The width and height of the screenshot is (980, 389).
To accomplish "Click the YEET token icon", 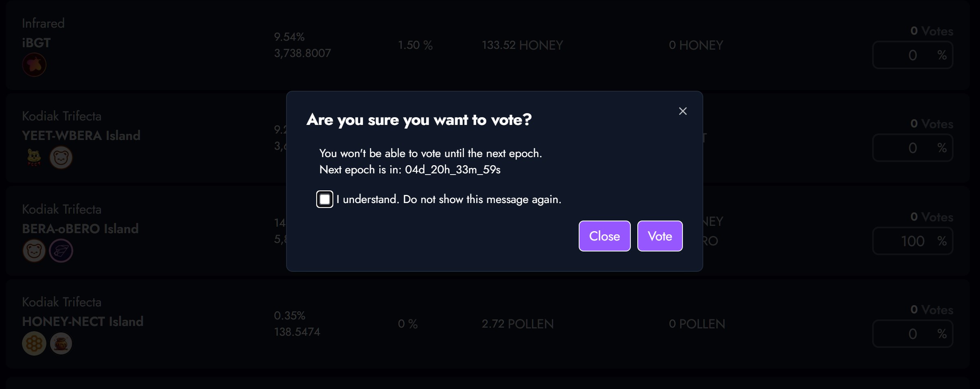I will (x=34, y=157).
